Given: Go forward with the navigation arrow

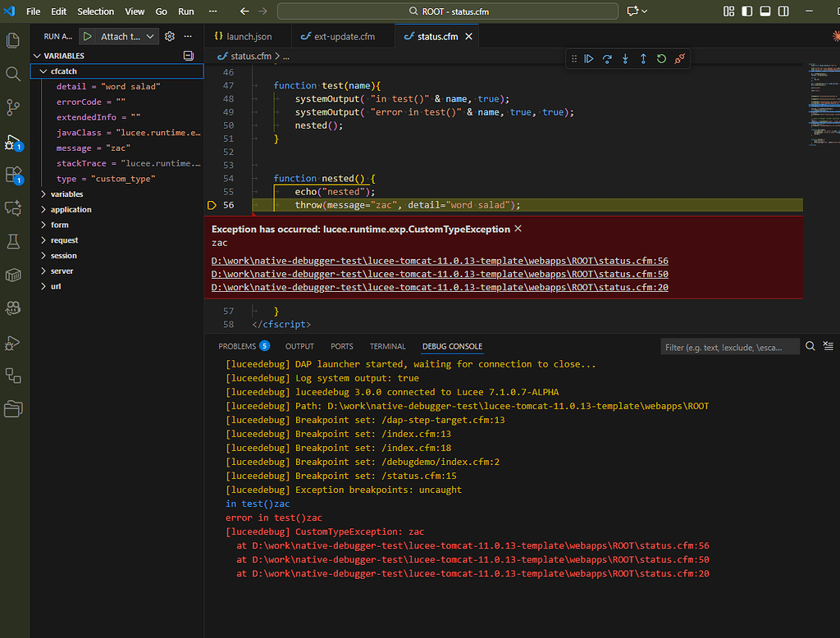Looking at the screenshot, I should (x=262, y=11).
